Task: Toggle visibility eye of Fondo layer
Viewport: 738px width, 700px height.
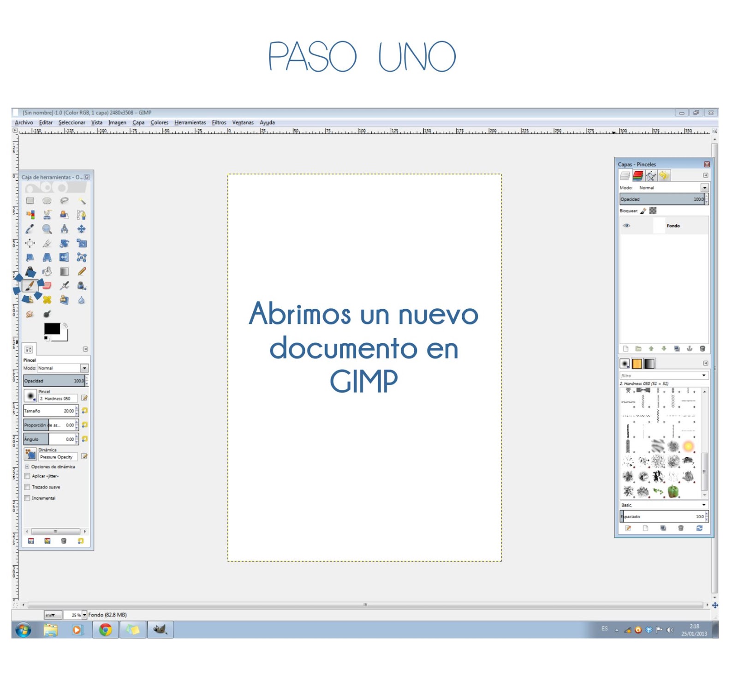Action: click(x=626, y=226)
